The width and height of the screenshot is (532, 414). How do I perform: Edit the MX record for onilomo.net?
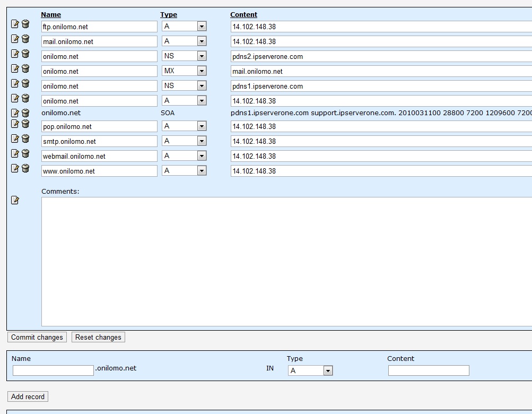(x=15, y=68)
